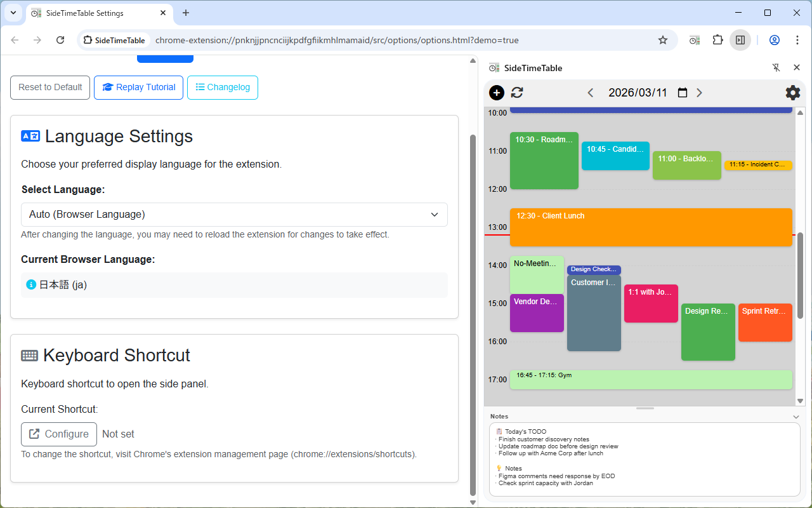Open the Select Language dropdown

click(234, 215)
